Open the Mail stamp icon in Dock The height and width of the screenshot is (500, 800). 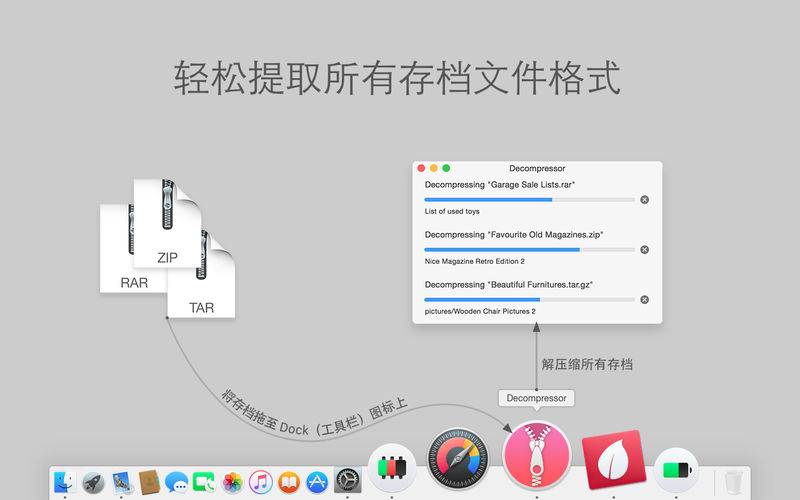[x=121, y=482]
